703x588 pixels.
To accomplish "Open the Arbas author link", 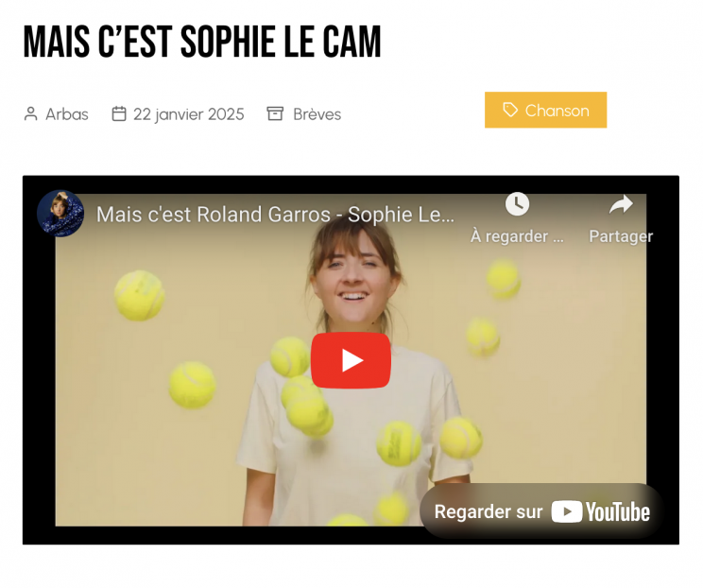I will click(67, 114).
